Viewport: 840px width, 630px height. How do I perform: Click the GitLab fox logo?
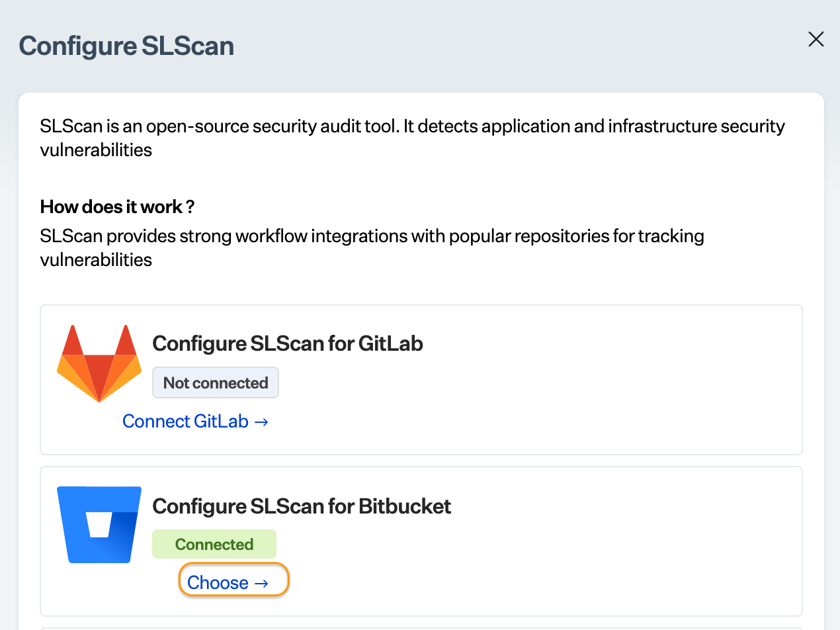point(99,363)
